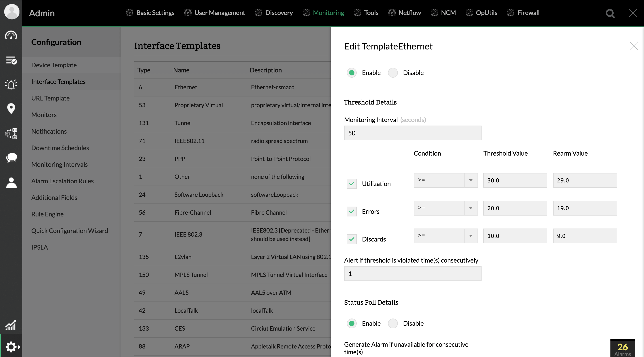Click the 26 Alarms counter button

pyautogui.click(x=622, y=348)
